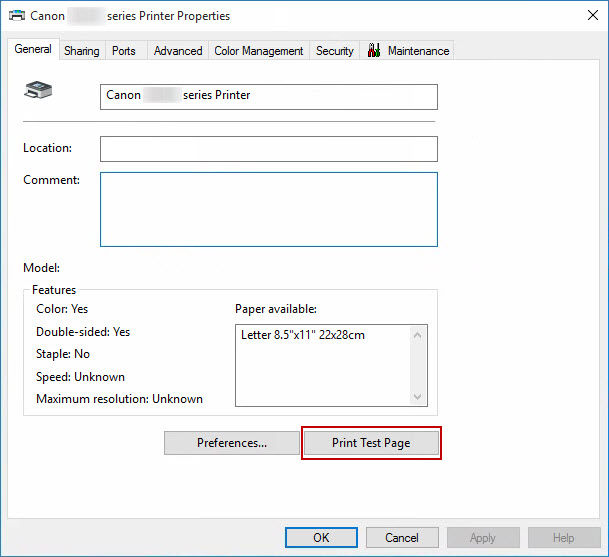
Task: Click the Cancel button
Action: (x=402, y=538)
